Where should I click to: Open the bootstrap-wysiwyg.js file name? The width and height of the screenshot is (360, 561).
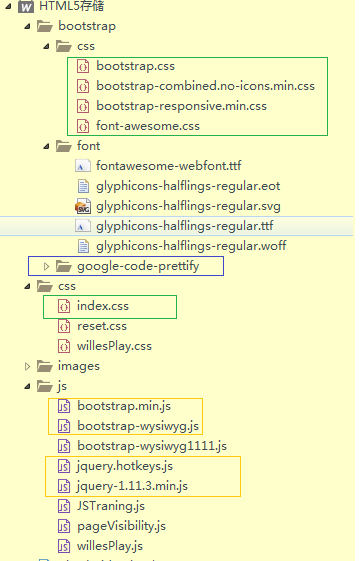pos(138,426)
